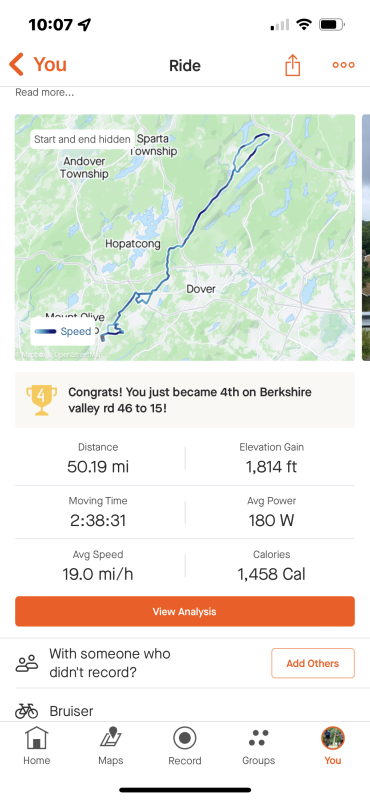Expand the description with Read more
The height and width of the screenshot is (800, 370).
[x=44, y=92]
